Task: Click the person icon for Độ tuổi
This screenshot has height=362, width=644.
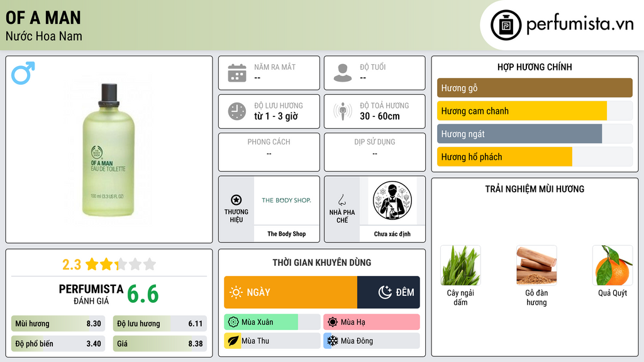Action: (x=343, y=73)
